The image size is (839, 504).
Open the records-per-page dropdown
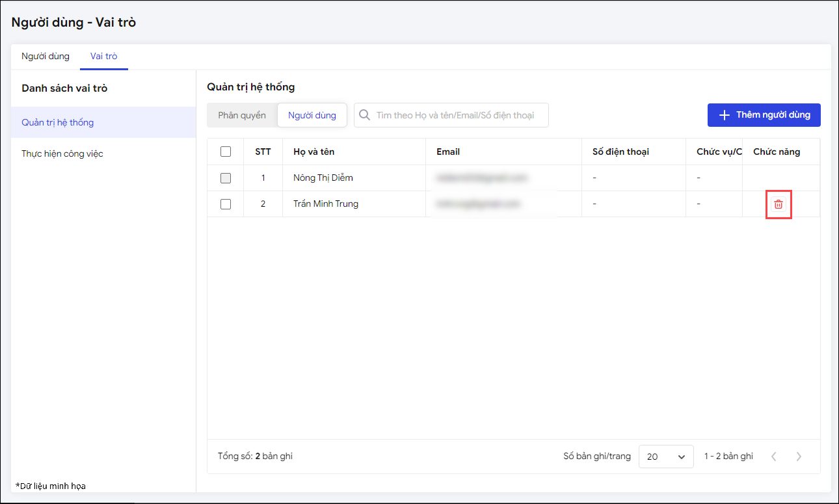[666, 457]
